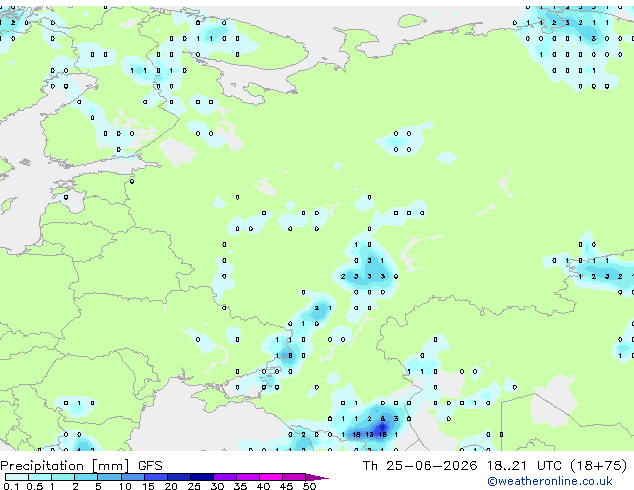Click the "50" legend scale label

pyautogui.click(x=309, y=486)
